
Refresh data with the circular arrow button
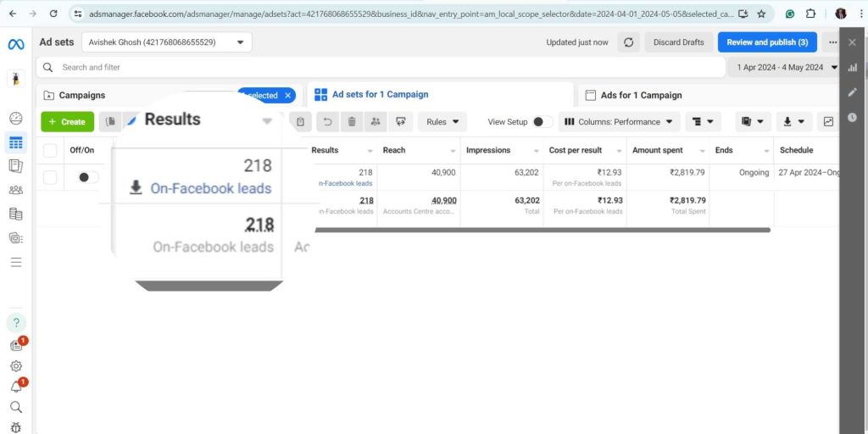point(628,42)
